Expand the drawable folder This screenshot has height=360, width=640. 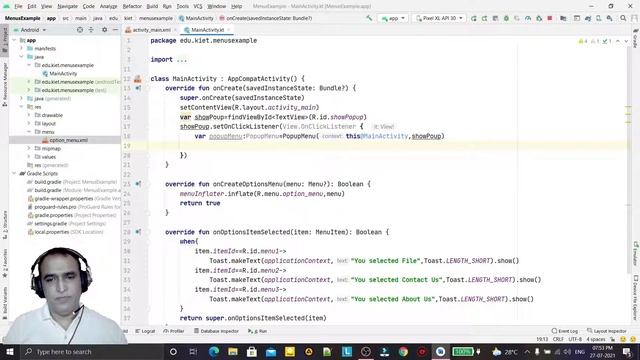(x=29, y=115)
